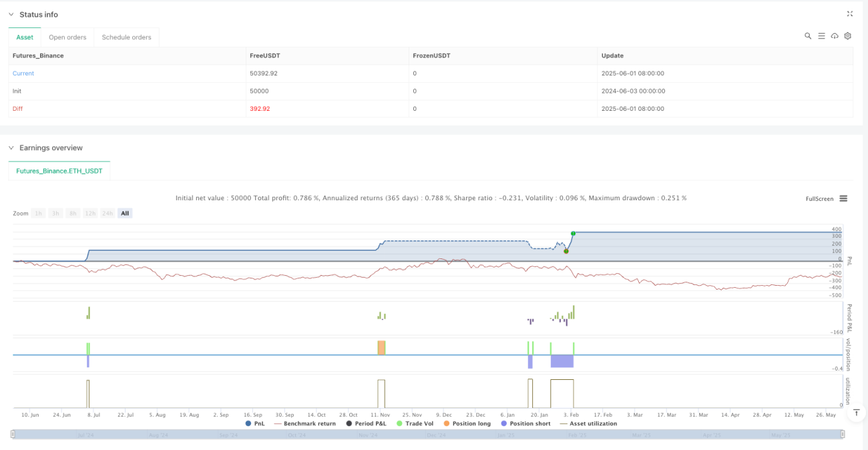Open the Schedule orders tab
The image size is (868, 450).
pyautogui.click(x=126, y=37)
